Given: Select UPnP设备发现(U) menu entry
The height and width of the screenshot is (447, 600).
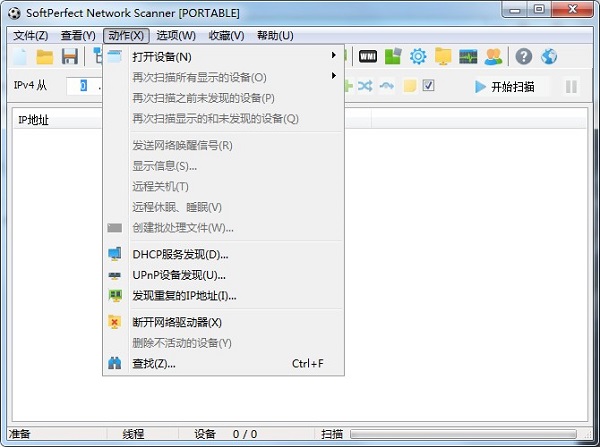Looking at the screenshot, I should 179,275.
